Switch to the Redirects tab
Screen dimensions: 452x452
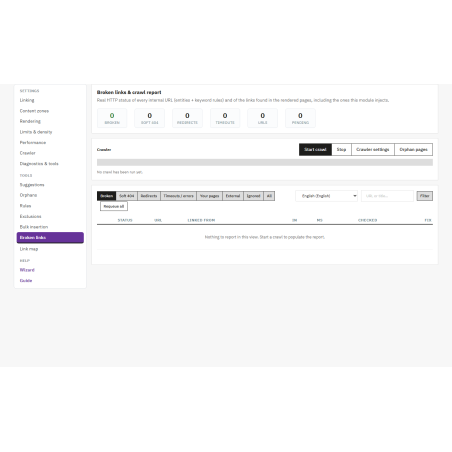[149, 196]
